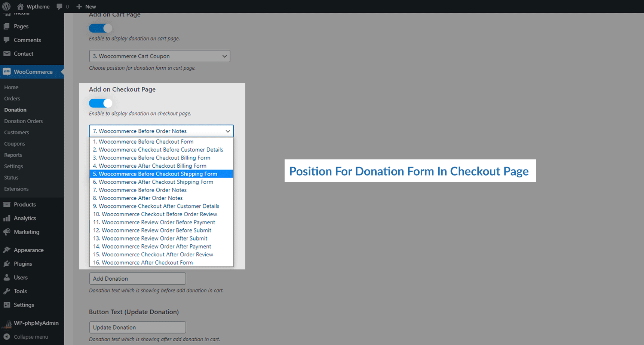The width and height of the screenshot is (644, 345).
Task: Open the Analytics menu label
Action: pyautogui.click(x=25, y=218)
